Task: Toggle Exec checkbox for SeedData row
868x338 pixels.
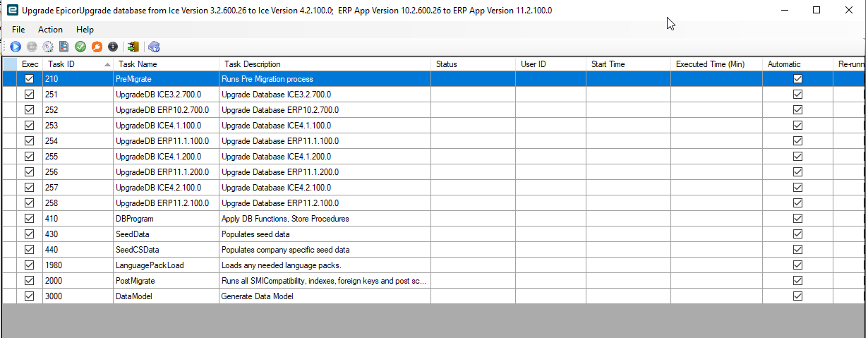Action: (x=30, y=234)
